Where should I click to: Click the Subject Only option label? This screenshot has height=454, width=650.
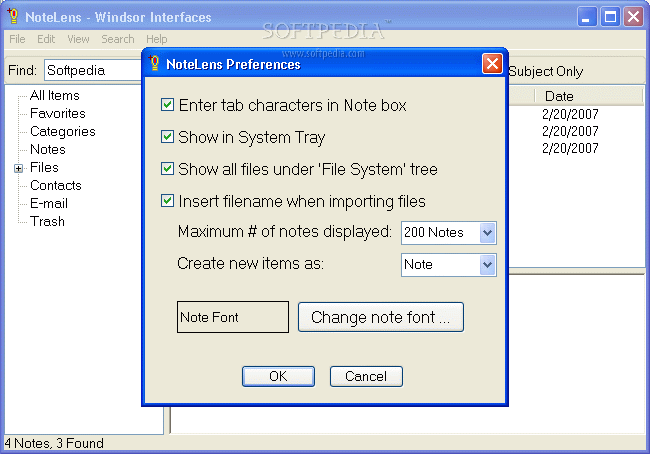546,71
